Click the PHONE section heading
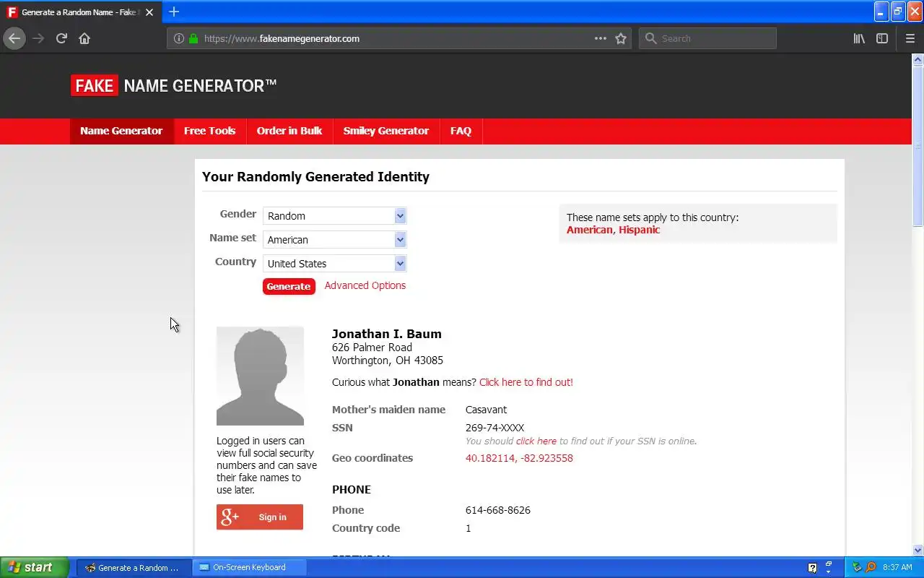Viewport: 924px width, 578px height. click(352, 489)
